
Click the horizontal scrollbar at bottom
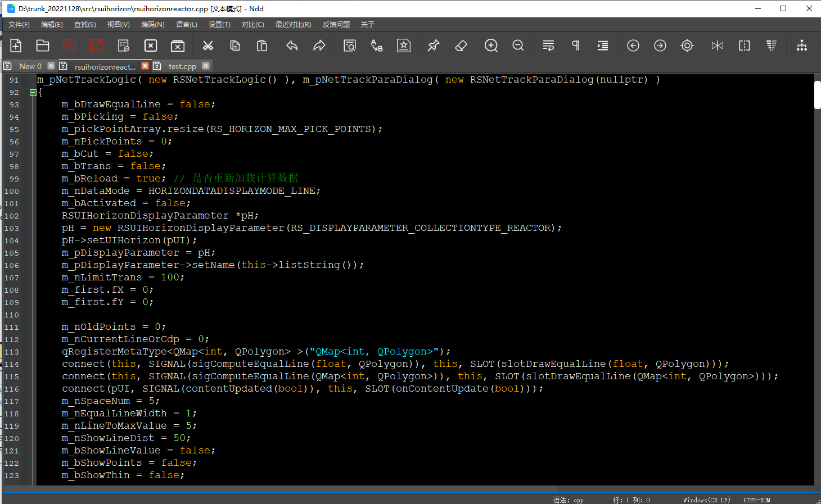281,488
